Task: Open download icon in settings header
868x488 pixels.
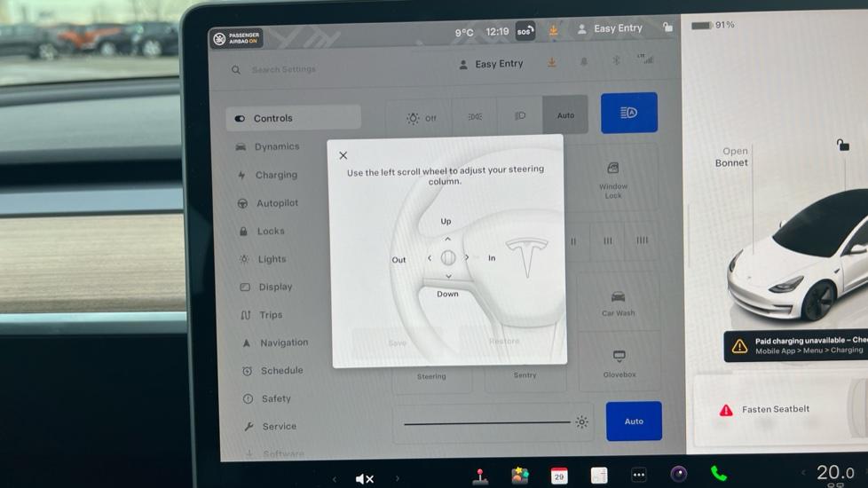Action: coord(552,62)
